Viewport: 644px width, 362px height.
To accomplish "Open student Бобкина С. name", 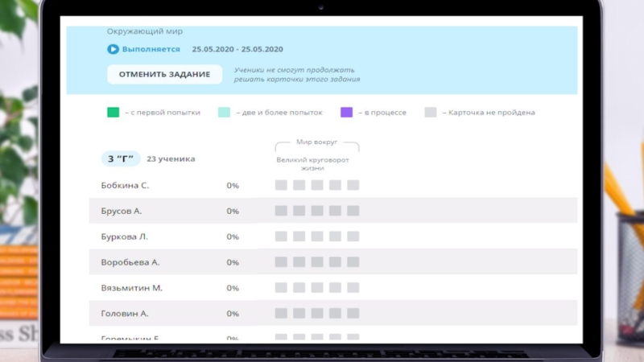I will point(125,186).
